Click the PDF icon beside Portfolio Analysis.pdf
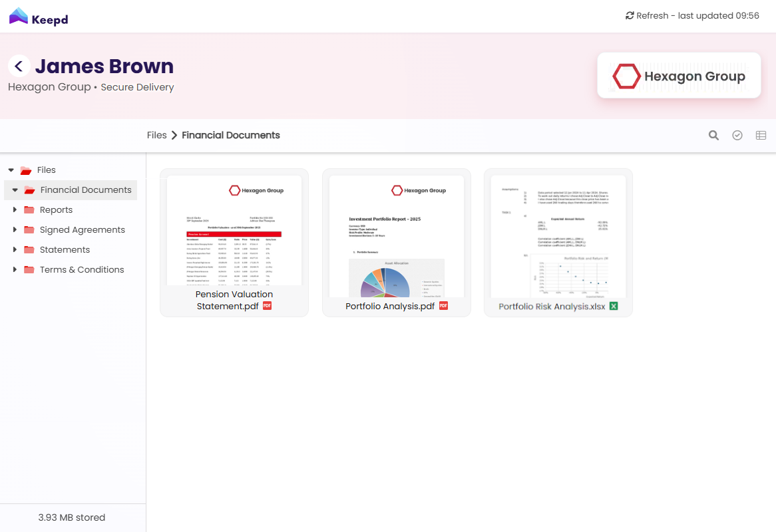 (x=443, y=306)
